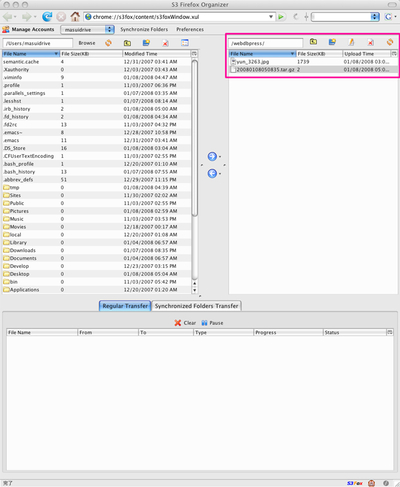Screen dimensions: 400x487
Task: Select the semantic.cache local file
Action: pyautogui.click(x=97, y=62)
